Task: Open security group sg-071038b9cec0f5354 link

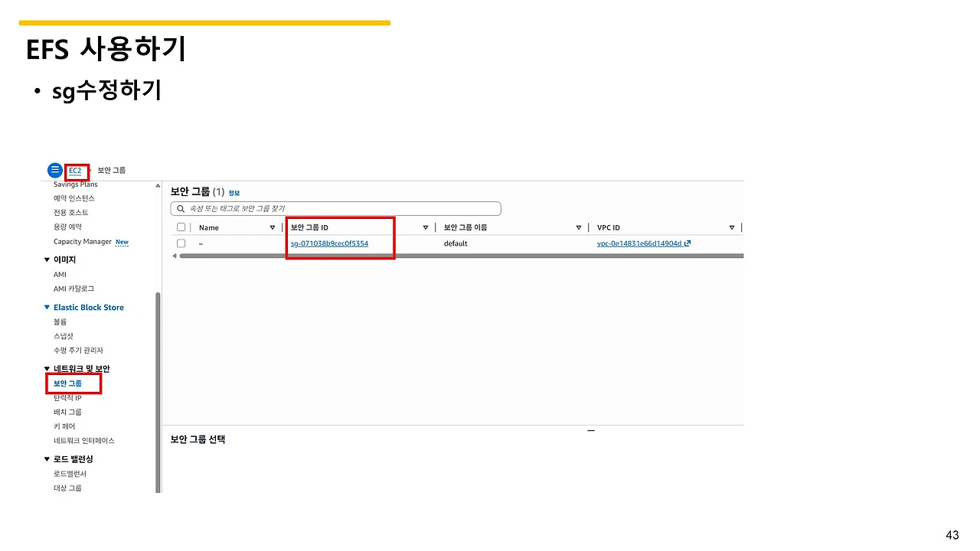Action: [x=329, y=243]
